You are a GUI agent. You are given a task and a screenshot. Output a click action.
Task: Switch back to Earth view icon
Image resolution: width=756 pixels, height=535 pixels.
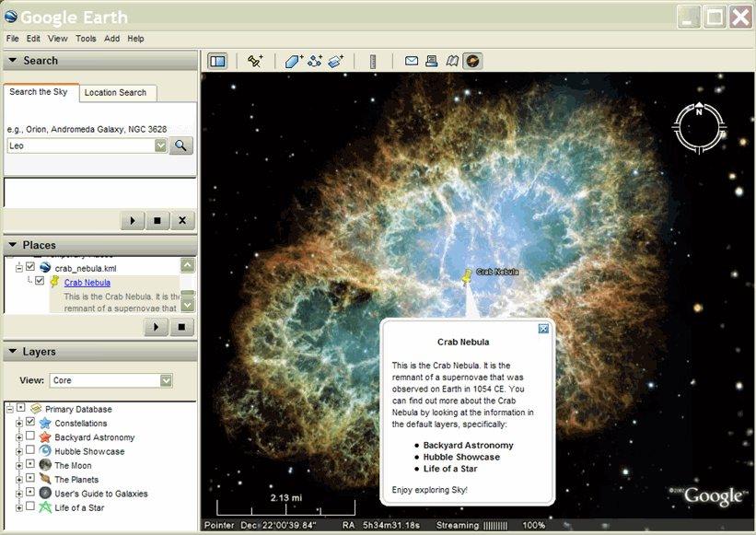click(x=472, y=60)
